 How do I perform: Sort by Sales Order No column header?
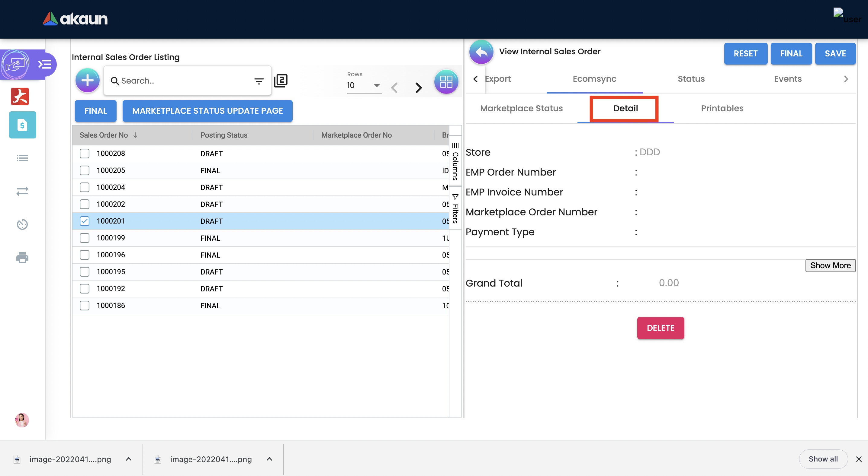104,135
